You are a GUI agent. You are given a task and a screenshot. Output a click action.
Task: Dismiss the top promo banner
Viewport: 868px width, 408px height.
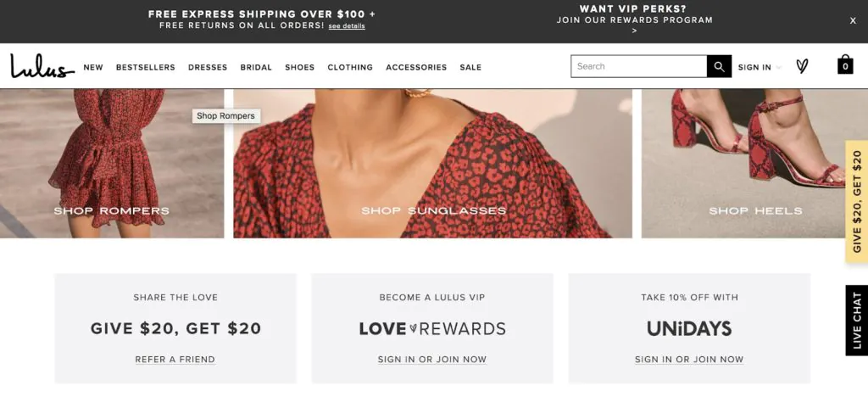coord(853,21)
